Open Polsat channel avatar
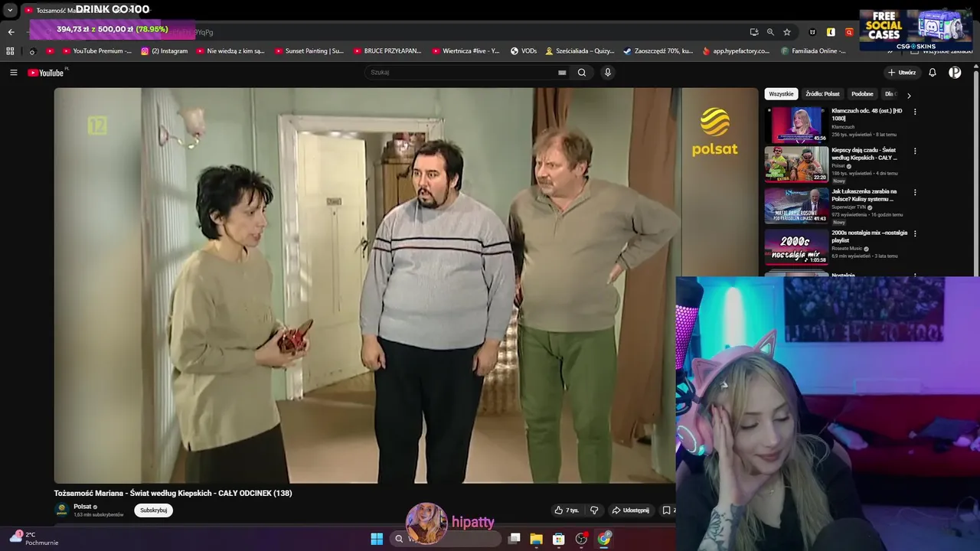This screenshot has width=980, height=551. pyautogui.click(x=61, y=510)
